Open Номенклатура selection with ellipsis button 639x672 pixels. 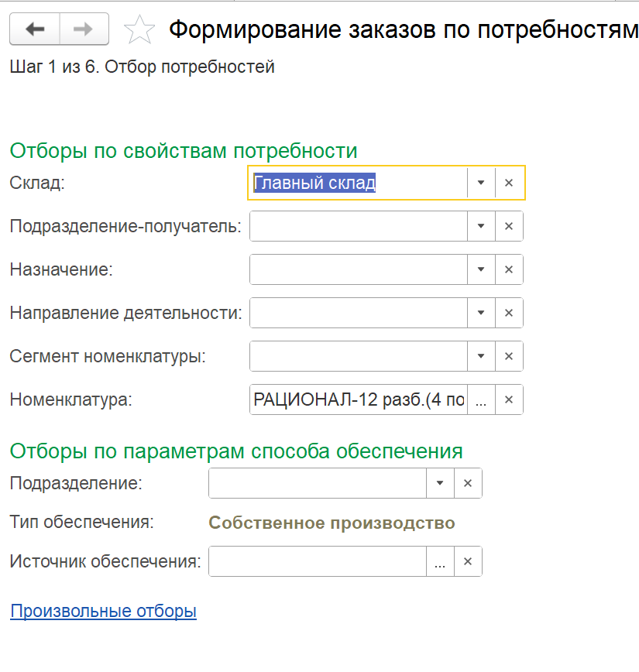click(481, 400)
